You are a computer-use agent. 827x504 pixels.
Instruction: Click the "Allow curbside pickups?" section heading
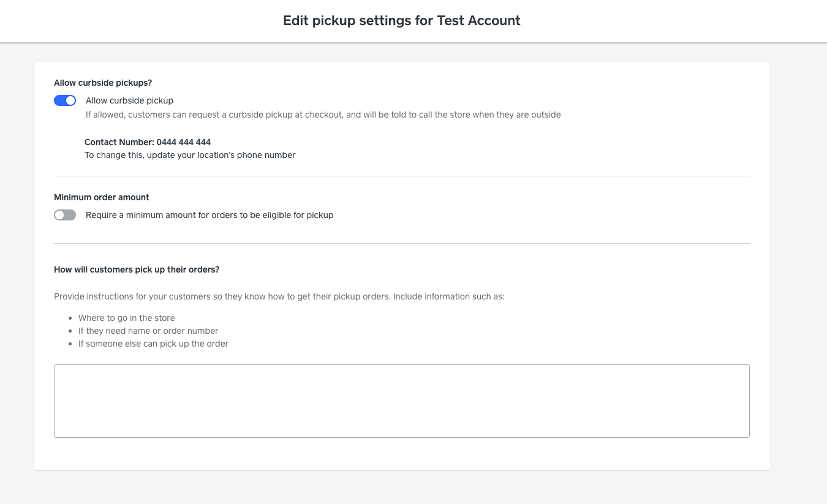click(x=103, y=83)
